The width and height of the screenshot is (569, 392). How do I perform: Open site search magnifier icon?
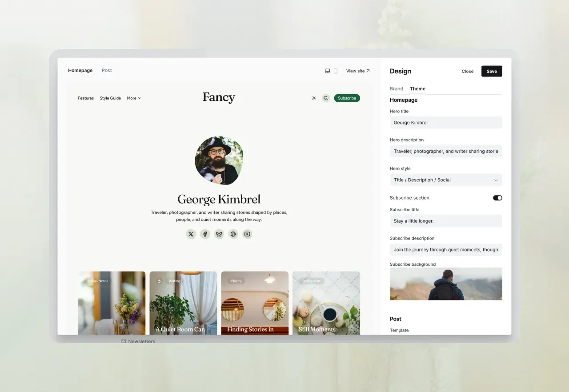pyautogui.click(x=326, y=98)
